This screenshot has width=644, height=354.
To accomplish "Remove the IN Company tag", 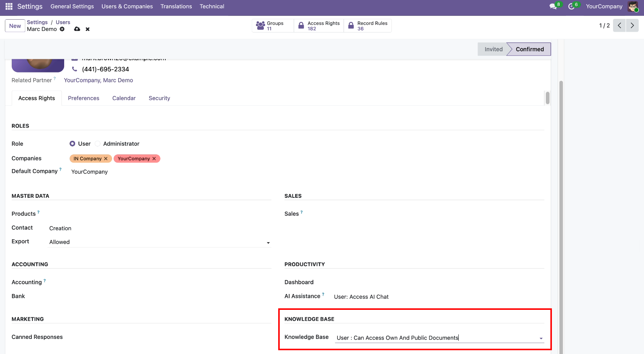I will click(106, 159).
